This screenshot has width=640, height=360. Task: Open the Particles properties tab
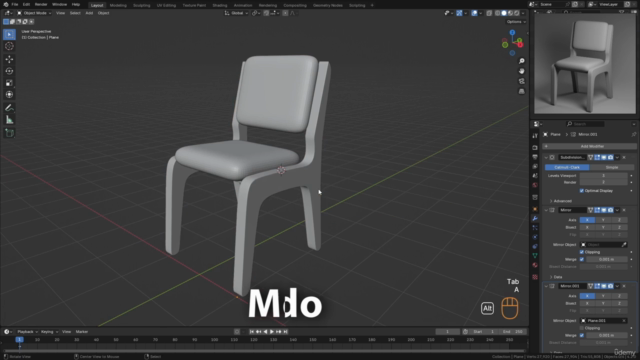535,228
